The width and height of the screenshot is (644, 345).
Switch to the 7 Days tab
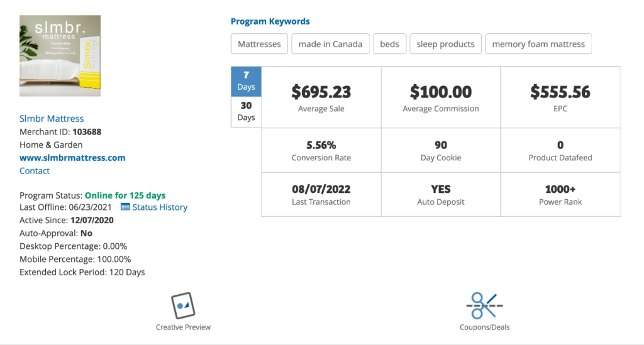(x=246, y=81)
